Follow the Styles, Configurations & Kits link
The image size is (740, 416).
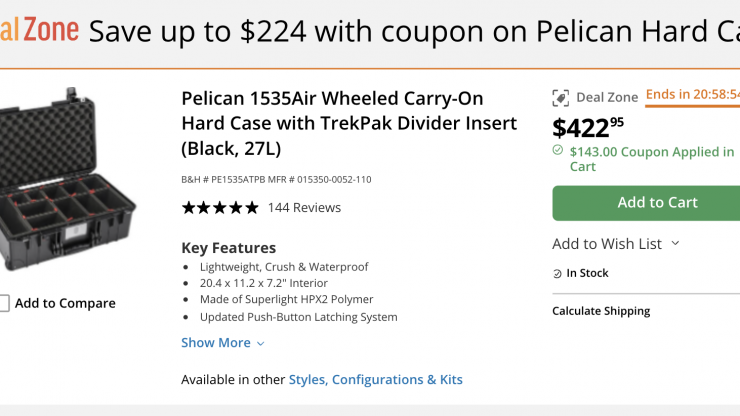pyautogui.click(x=375, y=380)
